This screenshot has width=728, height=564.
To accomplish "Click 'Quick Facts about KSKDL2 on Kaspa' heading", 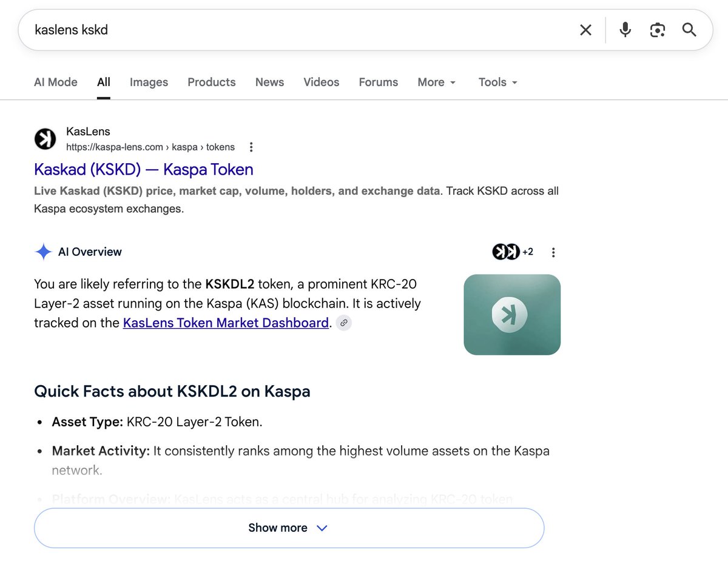I will point(172,391).
